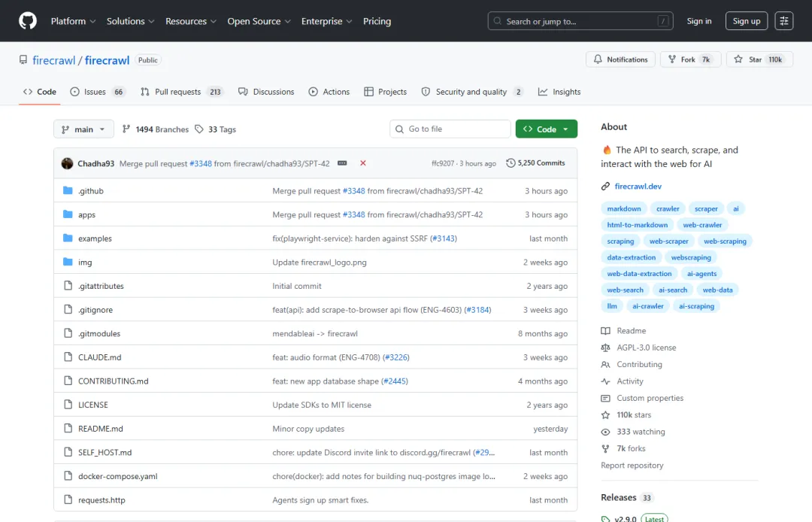Open the Releases section heading

618,498
